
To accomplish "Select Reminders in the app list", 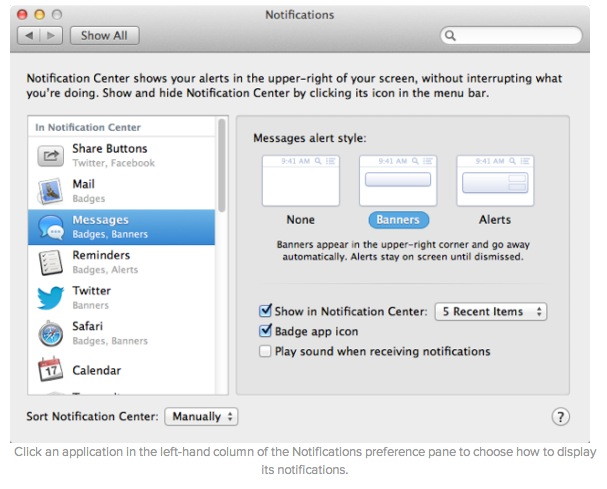I will [x=122, y=263].
